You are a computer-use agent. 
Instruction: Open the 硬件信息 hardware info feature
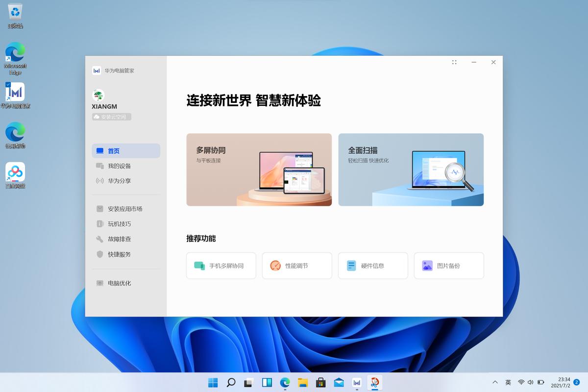[x=372, y=265]
